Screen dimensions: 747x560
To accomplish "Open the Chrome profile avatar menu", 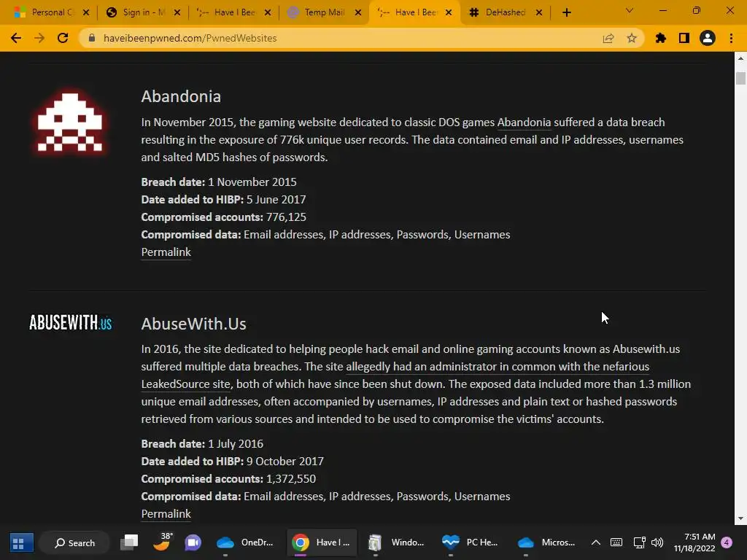I will [708, 38].
